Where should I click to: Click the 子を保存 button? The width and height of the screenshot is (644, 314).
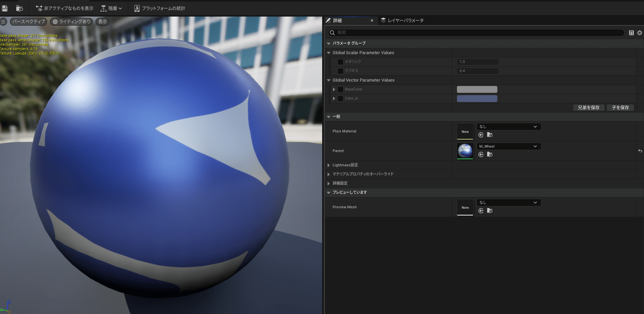coord(620,108)
